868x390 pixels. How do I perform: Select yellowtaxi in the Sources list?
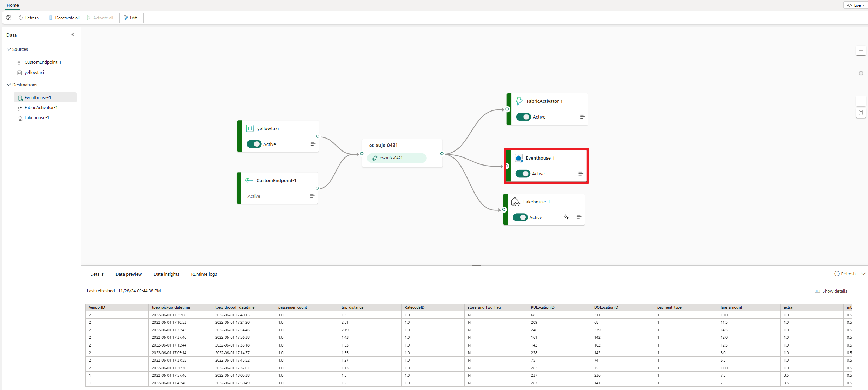(x=34, y=72)
